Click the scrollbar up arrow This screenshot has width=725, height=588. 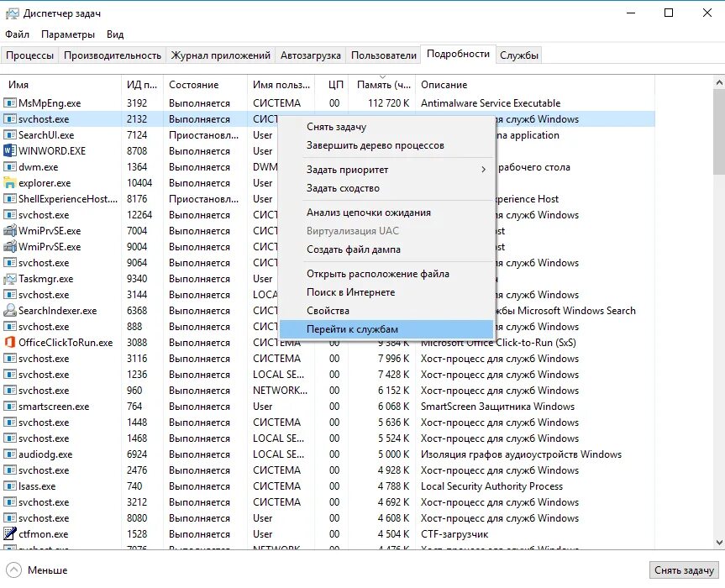719,83
